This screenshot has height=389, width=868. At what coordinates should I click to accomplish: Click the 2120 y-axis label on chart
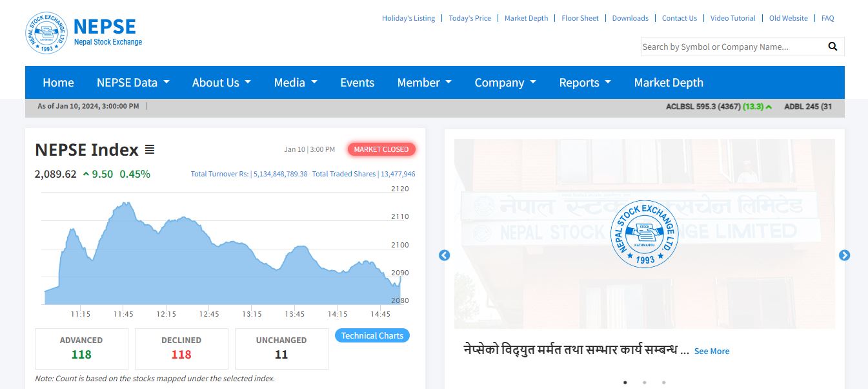tap(400, 189)
